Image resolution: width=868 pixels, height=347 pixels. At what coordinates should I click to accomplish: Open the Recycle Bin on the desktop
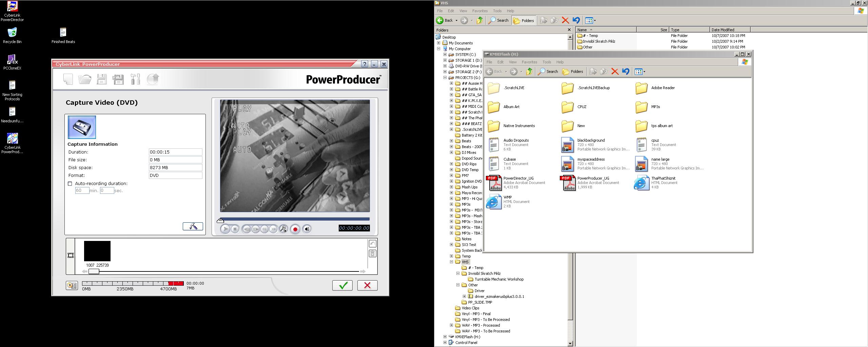click(x=12, y=35)
